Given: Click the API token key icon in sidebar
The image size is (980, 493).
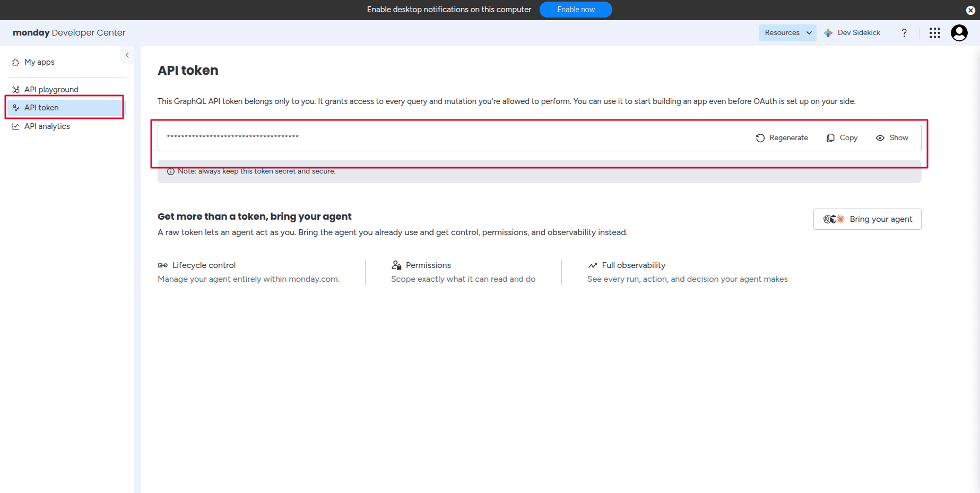Looking at the screenshot, I should 16,108.
